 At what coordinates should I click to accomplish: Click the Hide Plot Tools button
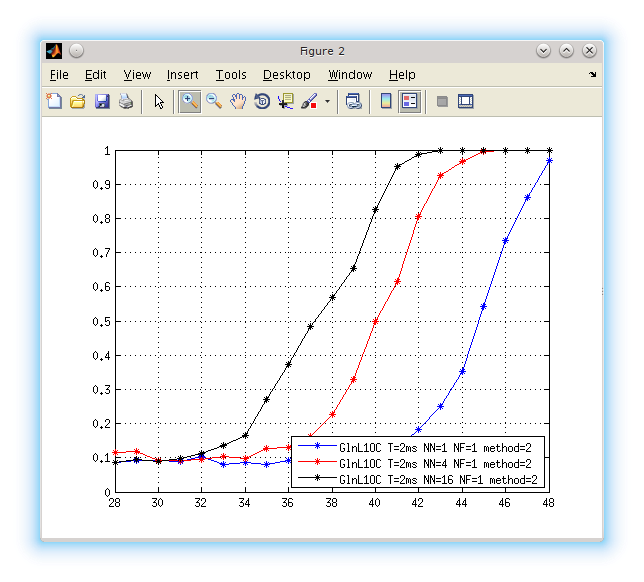point(442,101)
